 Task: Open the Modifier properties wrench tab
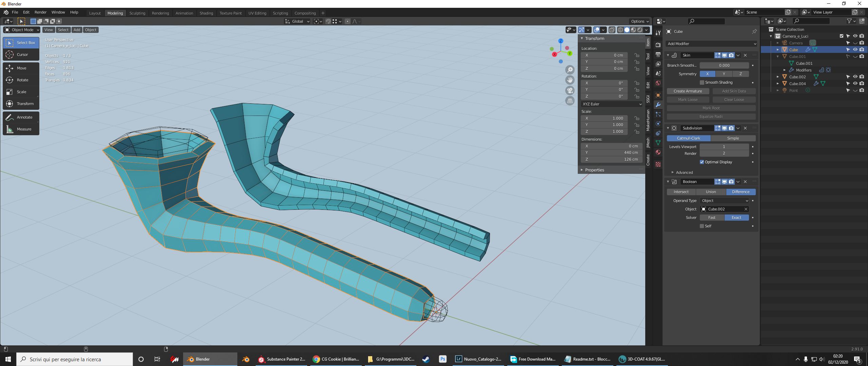tap(658, 105)
